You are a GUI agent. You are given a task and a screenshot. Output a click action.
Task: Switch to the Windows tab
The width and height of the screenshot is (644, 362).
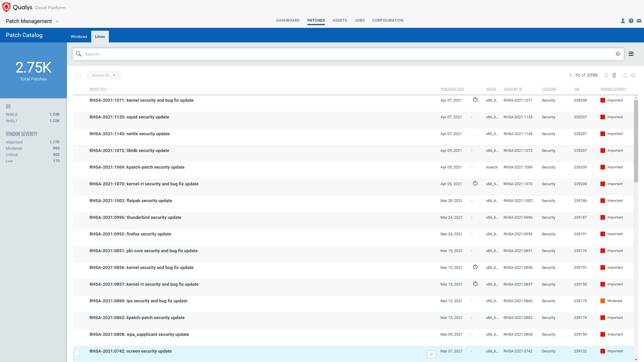click(x=79, y=37)
